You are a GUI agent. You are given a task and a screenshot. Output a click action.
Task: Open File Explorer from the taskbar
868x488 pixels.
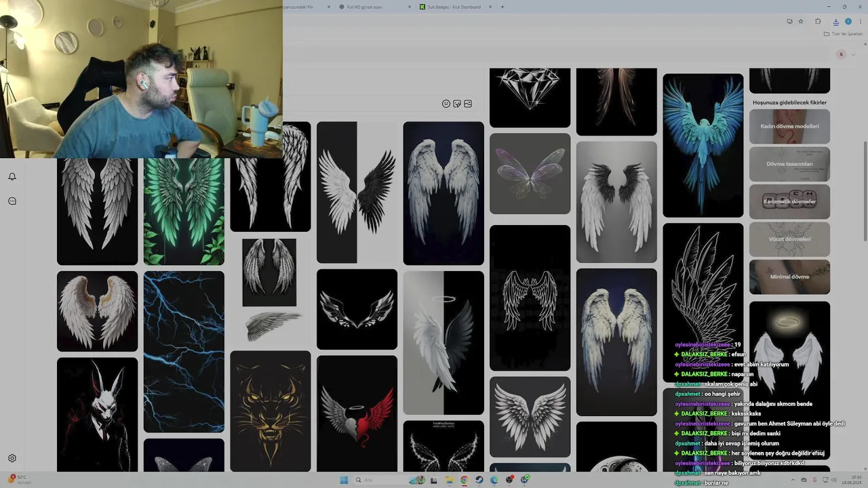pos(449,480)
